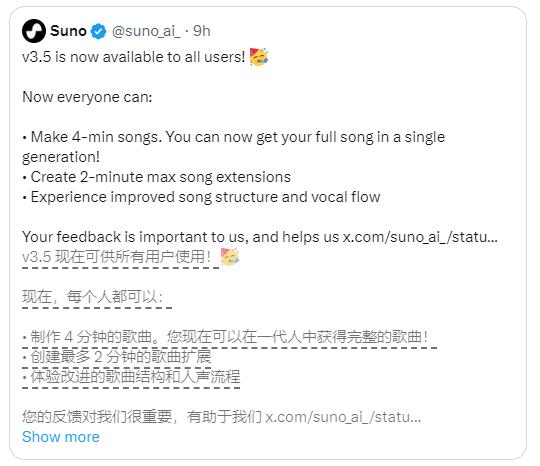540x466 pixels.
Task: Click the blue verified badge
Action: point(98,31)
